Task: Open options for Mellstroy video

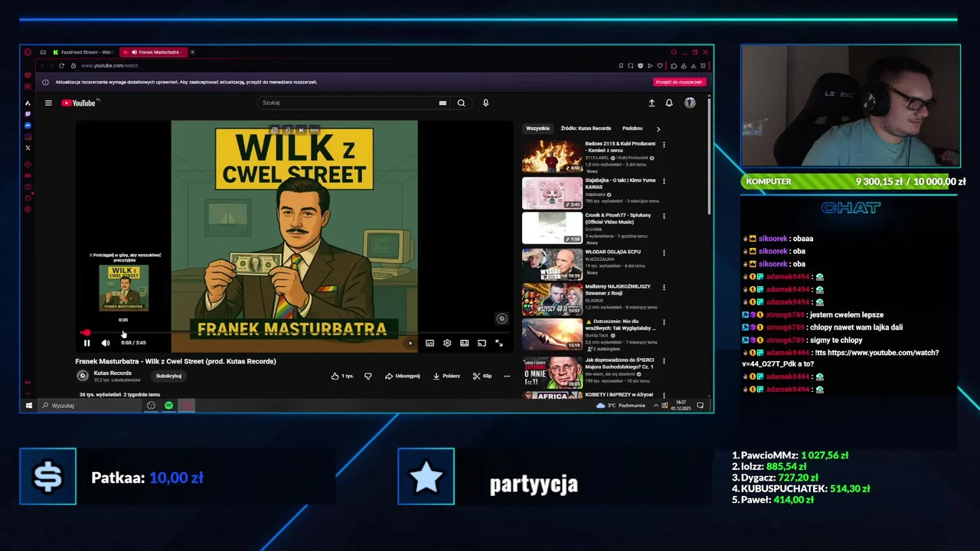Action: (x=664, y=288)
